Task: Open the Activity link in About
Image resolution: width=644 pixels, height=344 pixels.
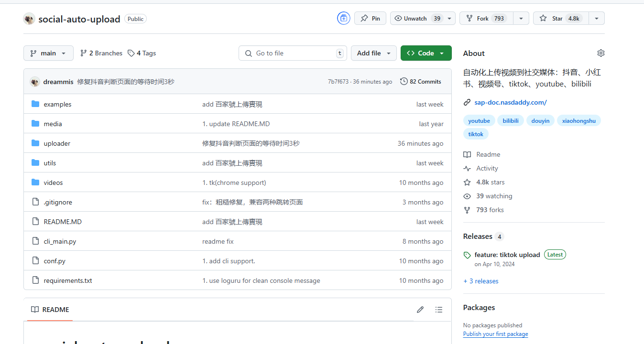Action: coord(487,168)
